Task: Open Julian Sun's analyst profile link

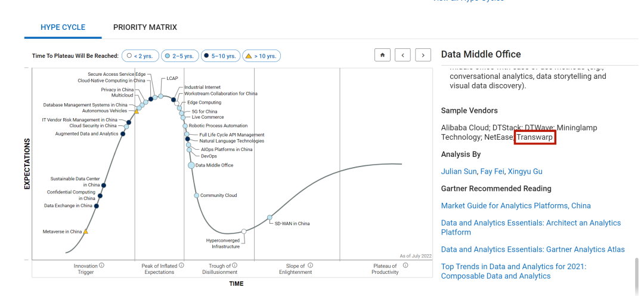Action: click(459, 171)
